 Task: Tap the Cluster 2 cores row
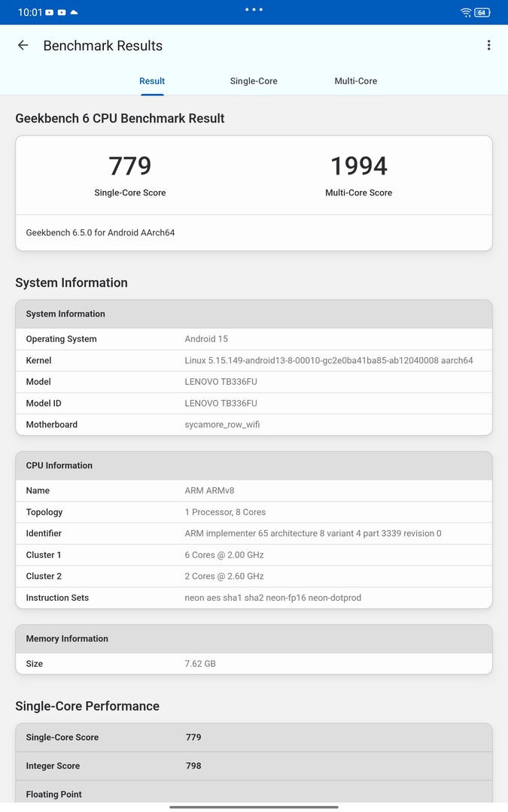(x=254, y=577)
